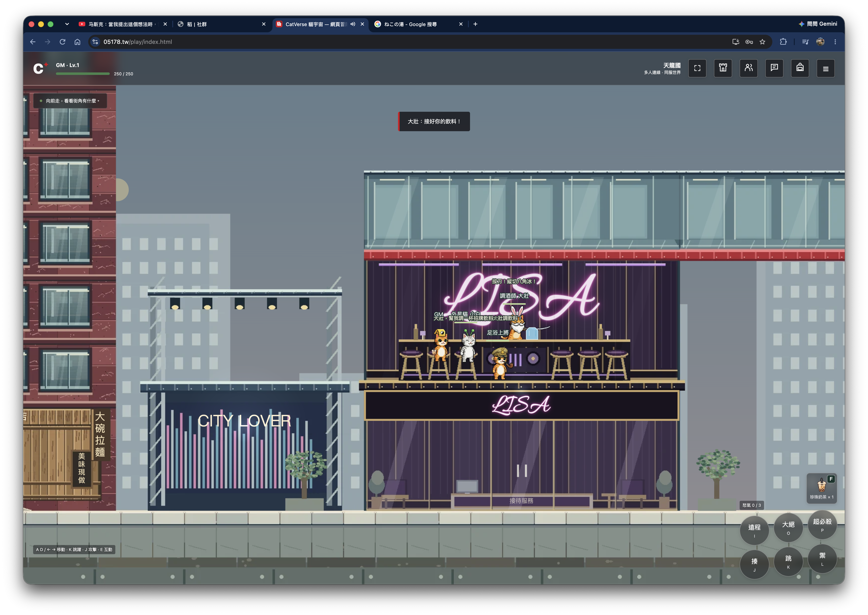This screenshot has height=615, width=868.
Task: Open the chat message panel
Action: (774, 68)
